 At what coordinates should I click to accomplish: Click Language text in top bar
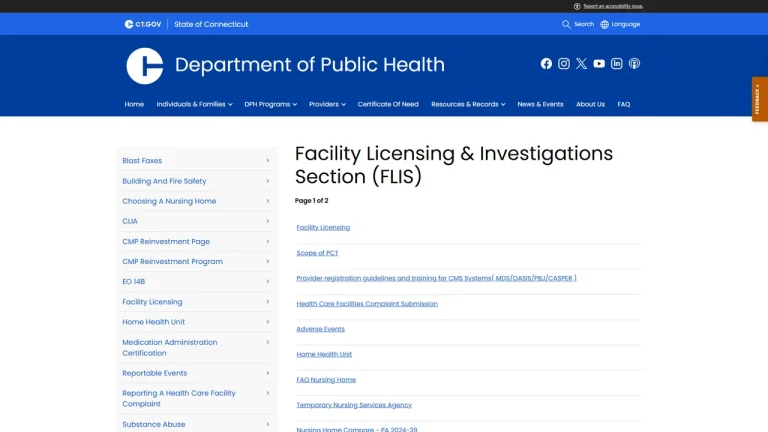[625, 24]
